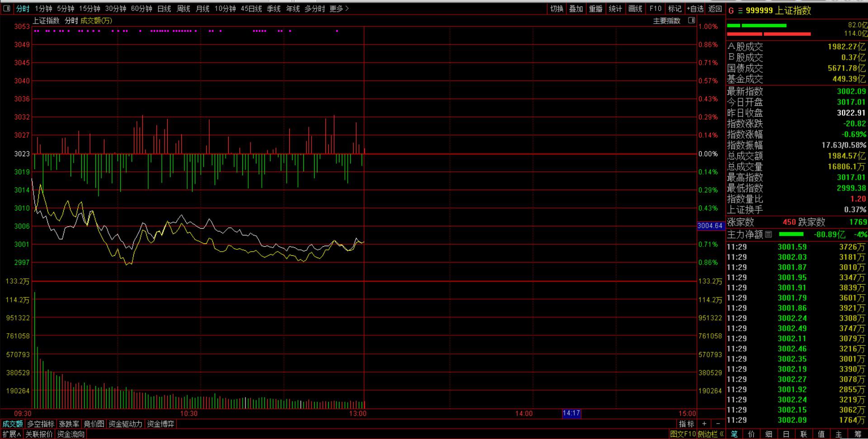
Task: Select the 周线 weekly chart
Action: (x=183, y=9)
